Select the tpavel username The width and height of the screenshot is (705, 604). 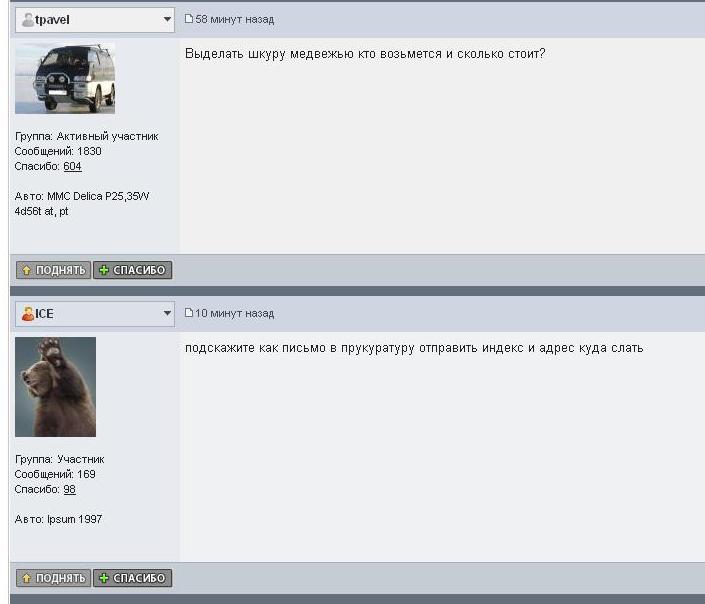[52, 19]
